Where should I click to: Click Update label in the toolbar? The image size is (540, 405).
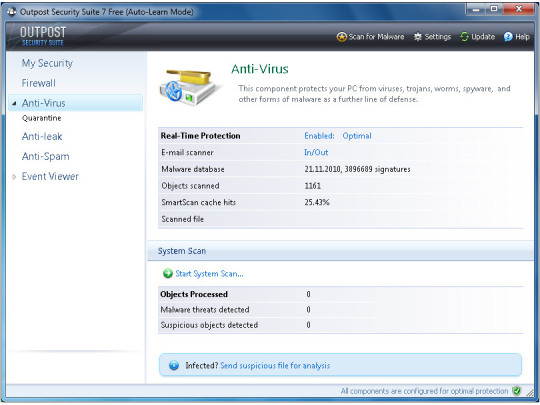pyautogui.click(x=483, y=37)
